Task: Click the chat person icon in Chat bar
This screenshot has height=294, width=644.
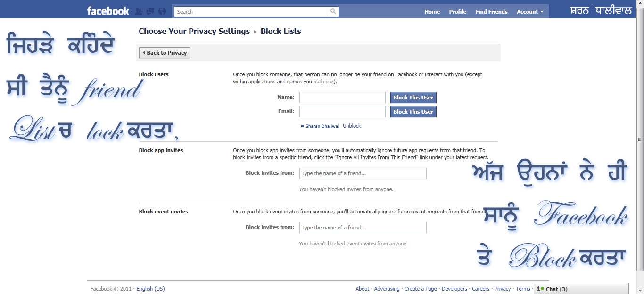Action: (x=540, y=289)
